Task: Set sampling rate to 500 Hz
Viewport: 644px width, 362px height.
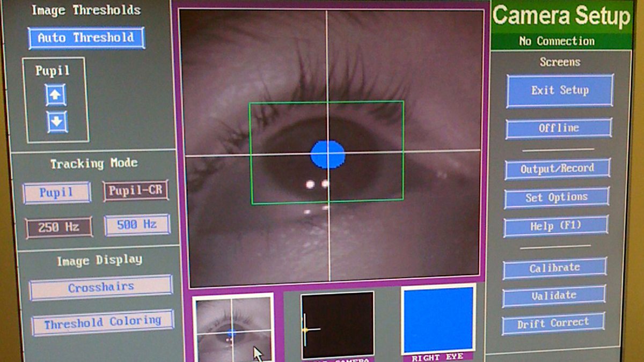Action: coord(137,225)
